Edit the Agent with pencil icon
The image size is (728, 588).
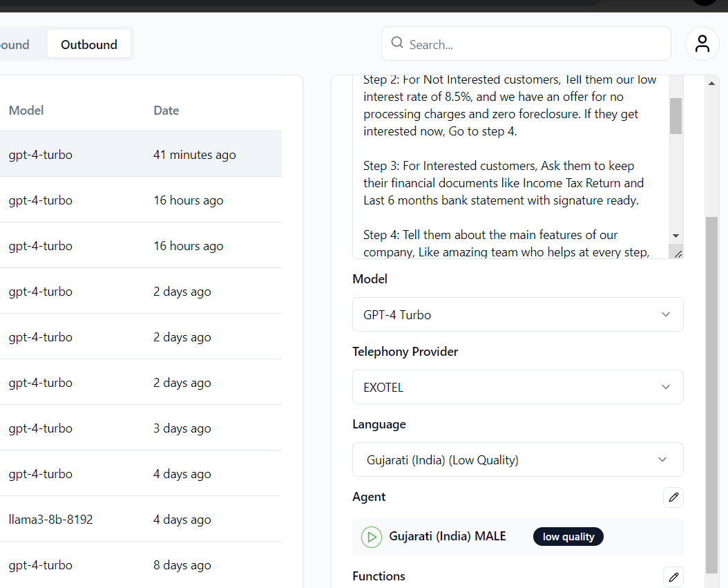click(x=673, y=497)
